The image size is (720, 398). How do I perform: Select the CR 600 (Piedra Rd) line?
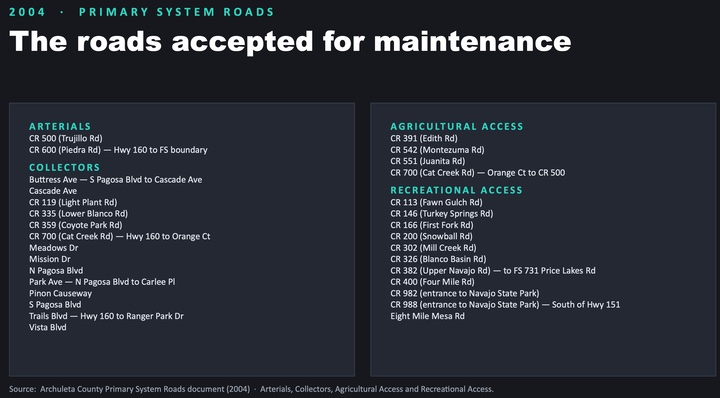(118, 150)
